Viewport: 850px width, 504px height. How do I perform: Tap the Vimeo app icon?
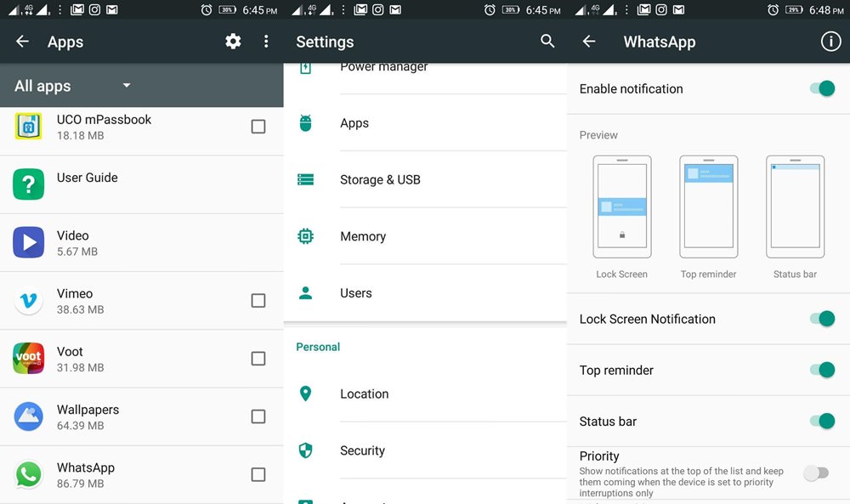coord(28,300)
